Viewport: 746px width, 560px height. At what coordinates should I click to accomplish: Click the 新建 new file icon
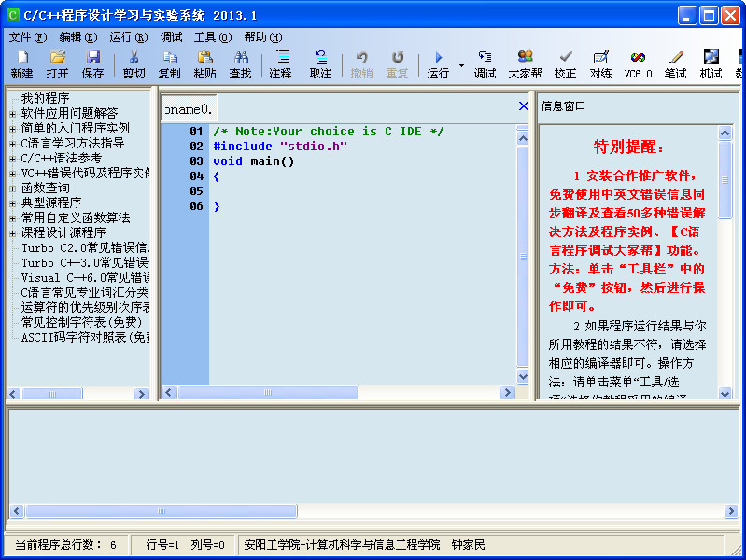point(21,64)
